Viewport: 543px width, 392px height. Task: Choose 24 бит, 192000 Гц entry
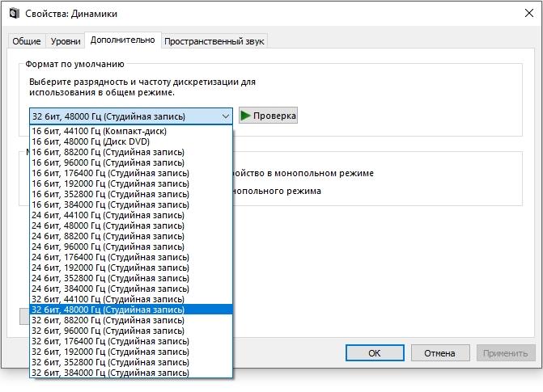(131, 268)
